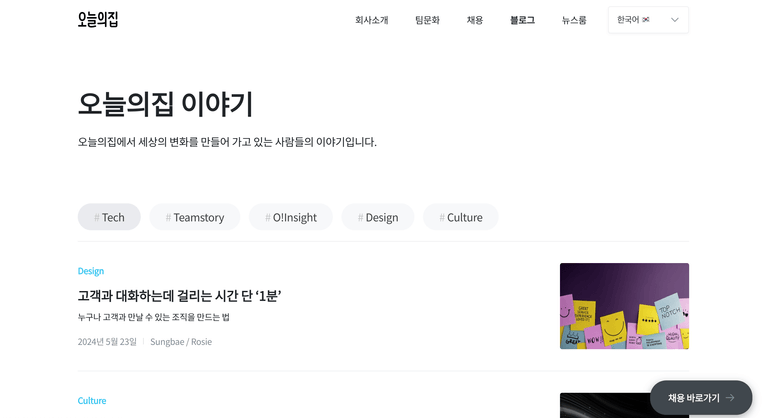Open article 고객과 대화하는데 걸리는 시간 단 '1분'
768x418 pixels.
179,296
